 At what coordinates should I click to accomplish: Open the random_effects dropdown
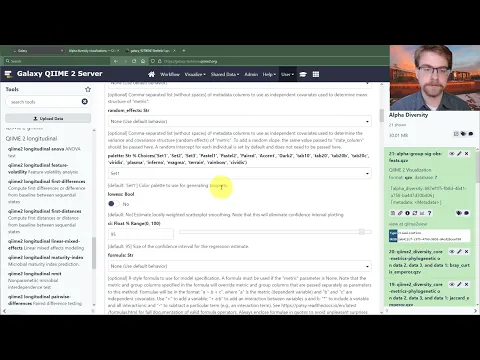pyautogui.click(x=240, y=121)
